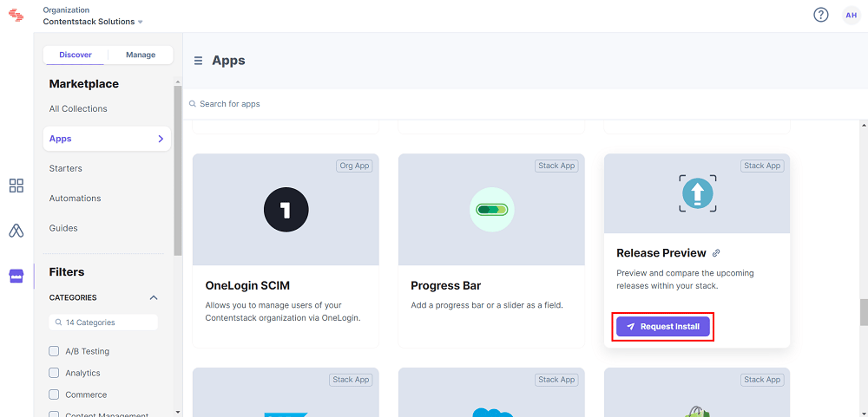Image resolution: width=868 pixels, height=417 pixels.
Task: Open the Release Preview app title
Action: pyautogui.click(x=661, y=253)
